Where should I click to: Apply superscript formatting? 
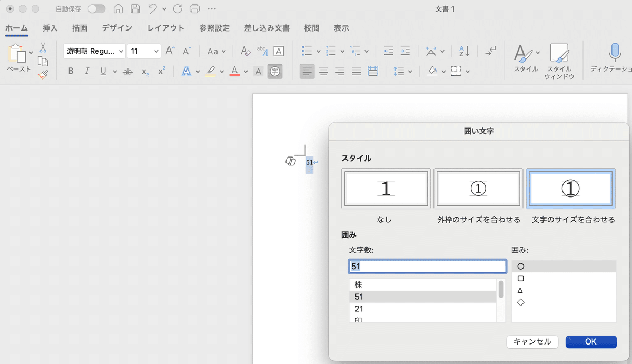pos(162,71)
